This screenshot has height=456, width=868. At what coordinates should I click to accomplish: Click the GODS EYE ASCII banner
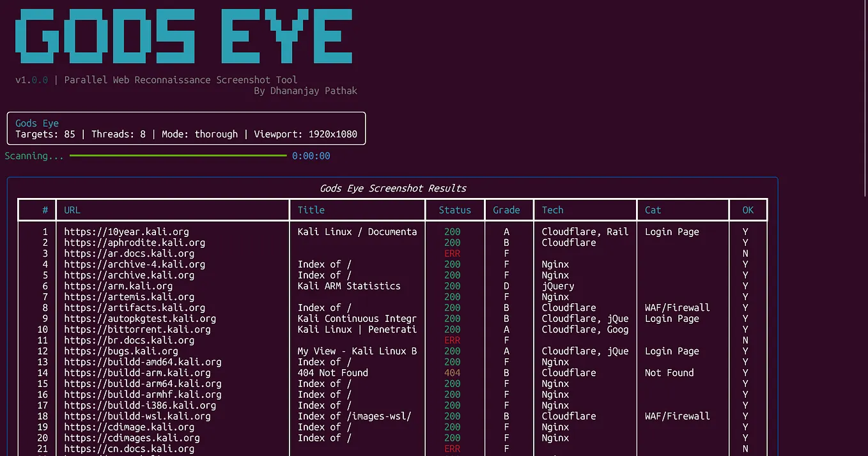tap(184, 36)
